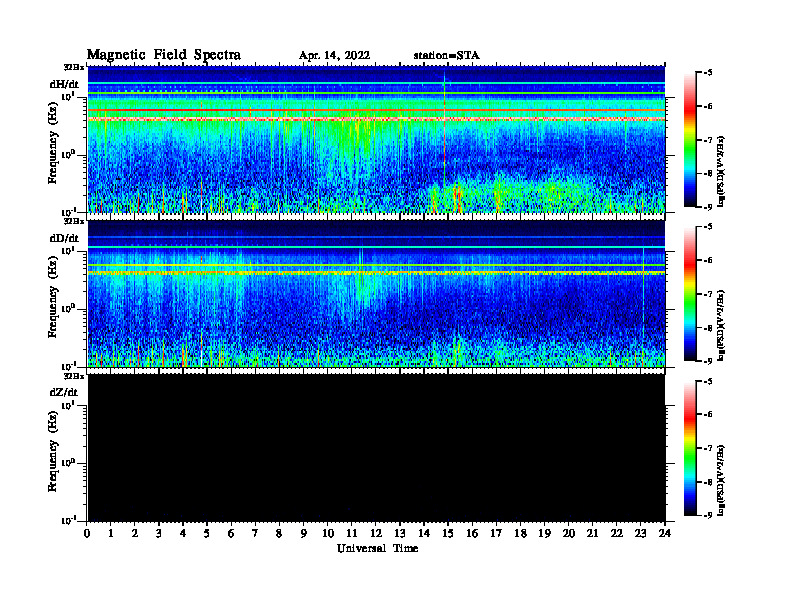Click hour 19 on the Universal Time axis
792x612 pixels.
click(544, 534)
